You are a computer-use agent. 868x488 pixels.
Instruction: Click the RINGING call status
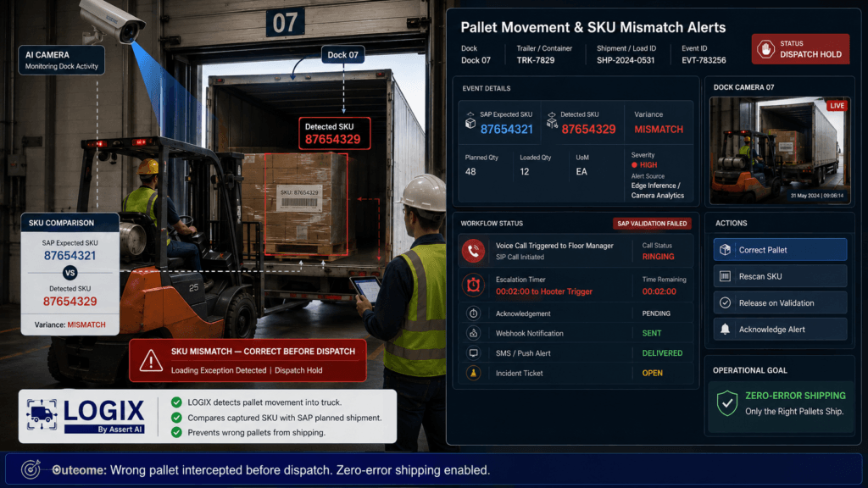[x=658, y=257]
